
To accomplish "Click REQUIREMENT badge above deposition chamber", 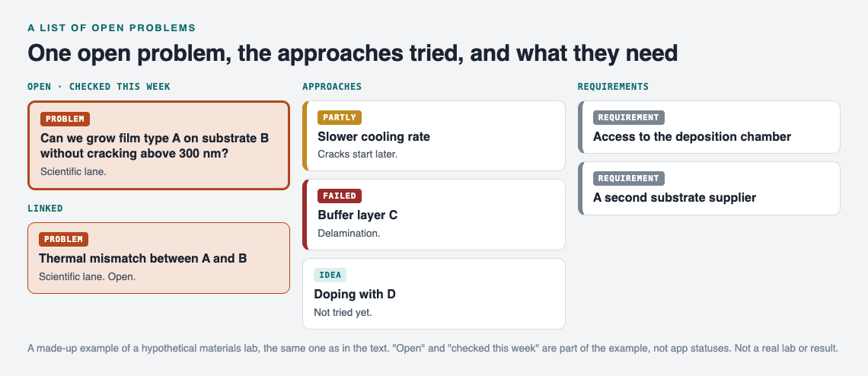I will click(628, 117).
